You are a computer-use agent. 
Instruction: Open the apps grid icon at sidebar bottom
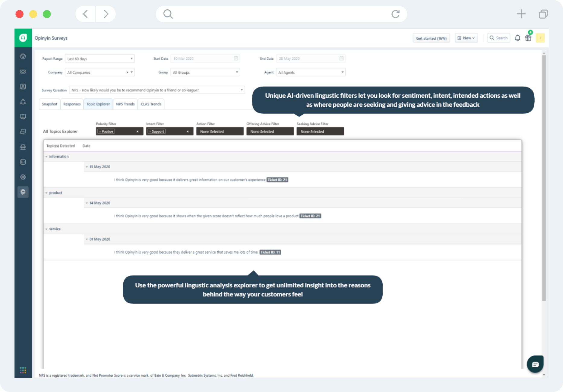[23, 370]
